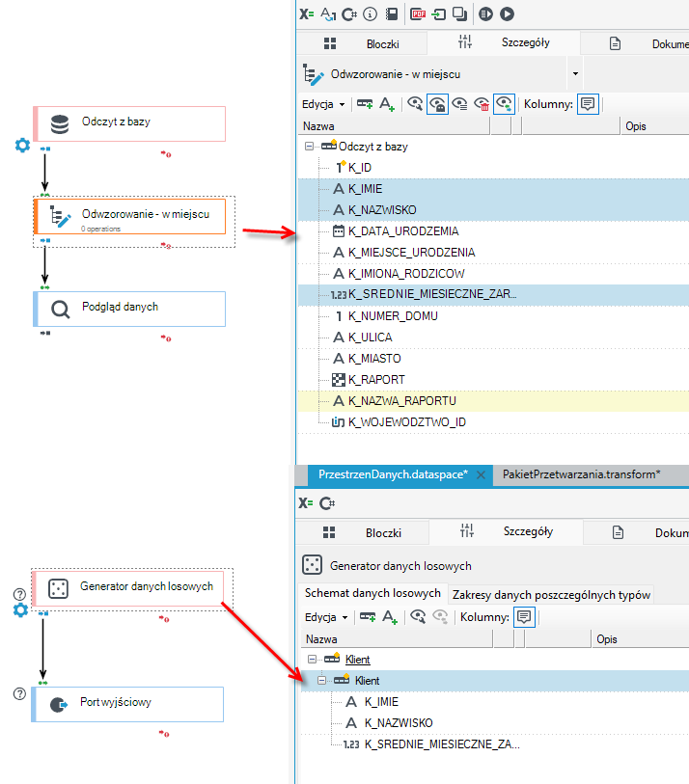Click the eye with red trash icon
Image resolution: width=689 pixels, height=784 pixels.
[x=482, y=104]
